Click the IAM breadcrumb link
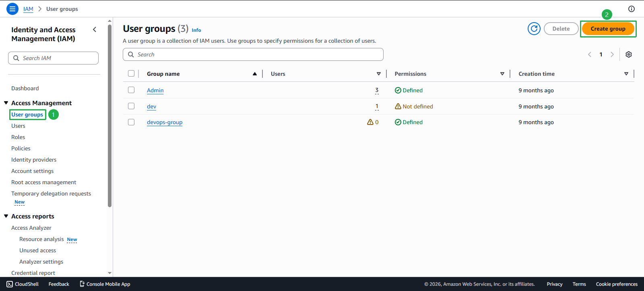The image size is (644, 291). tap(28, 9)
